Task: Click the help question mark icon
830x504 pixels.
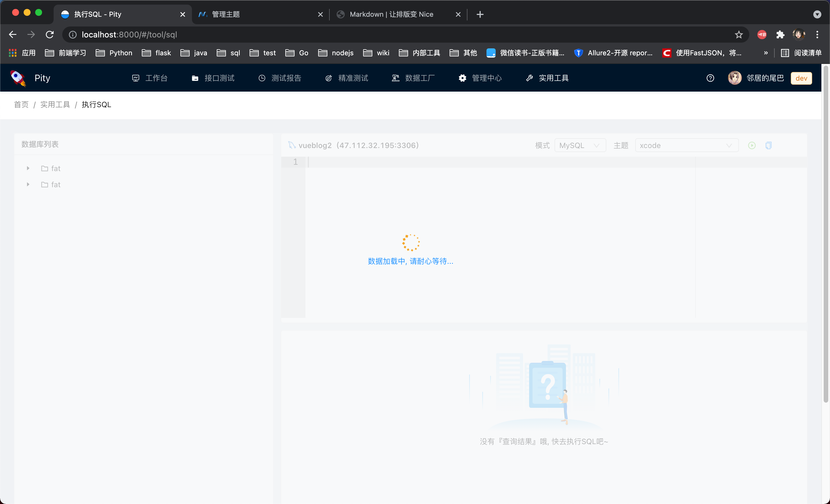Action: 710,78
